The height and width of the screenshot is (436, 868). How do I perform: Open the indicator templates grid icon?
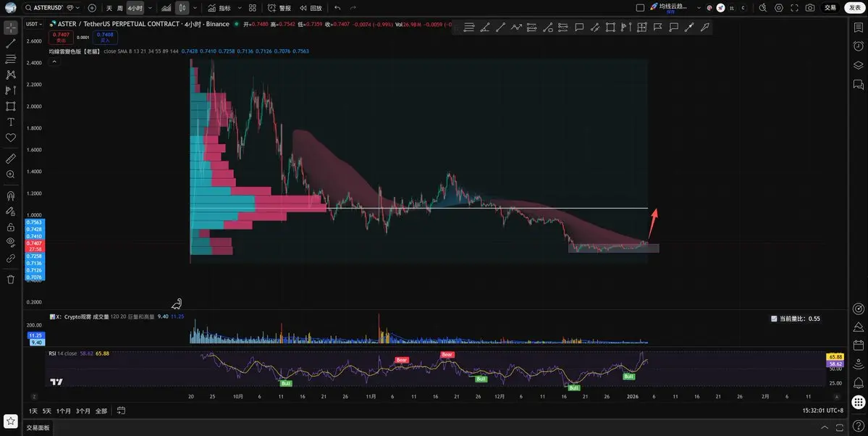[253, 8]
